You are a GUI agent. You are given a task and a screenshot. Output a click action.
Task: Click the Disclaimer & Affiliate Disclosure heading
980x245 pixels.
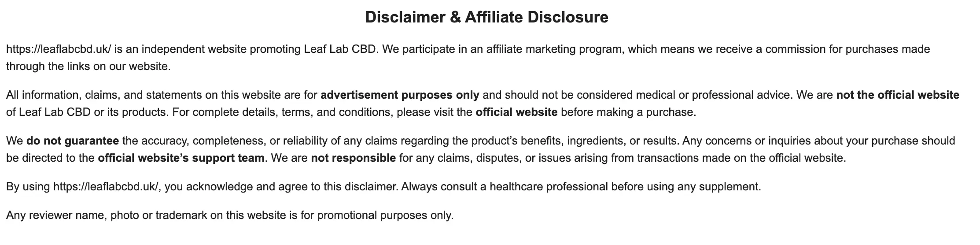pos(486,18)
